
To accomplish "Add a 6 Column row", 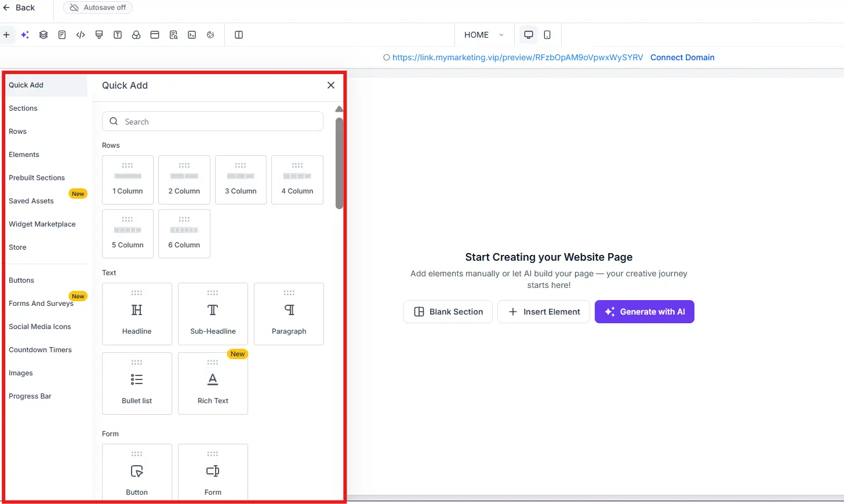I will (184, 233).
